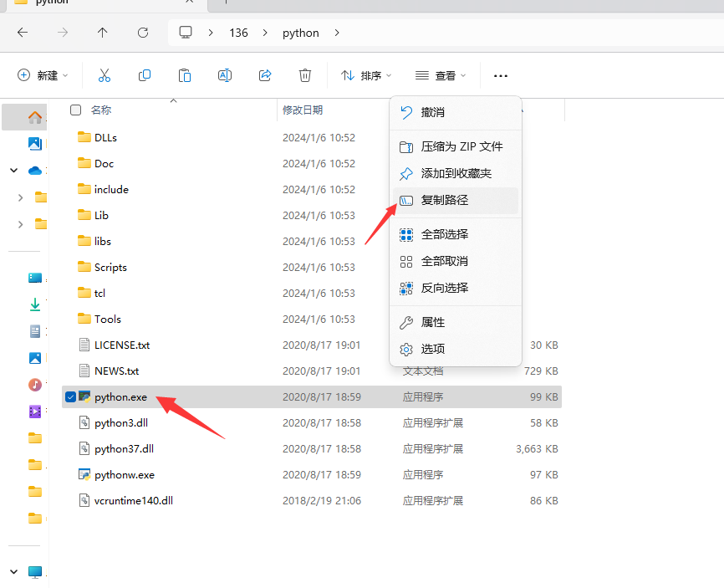Click the python.exe file icon
Viewport: 724px width, 588px height.
coord(84,396)
